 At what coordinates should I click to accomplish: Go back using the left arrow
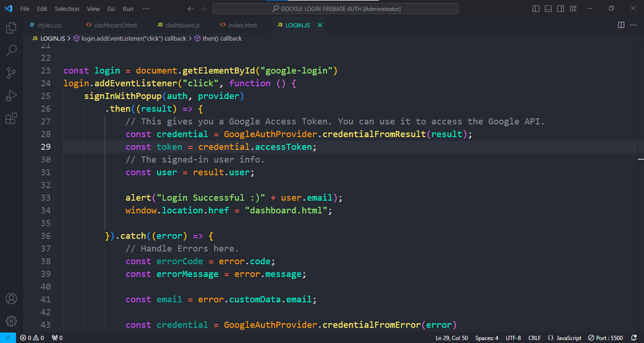pos(191,9)
